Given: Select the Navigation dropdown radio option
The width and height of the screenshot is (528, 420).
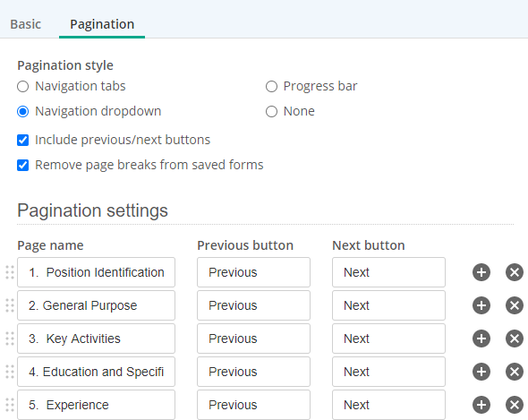Looking at the screenshot, I should (23, 111).
